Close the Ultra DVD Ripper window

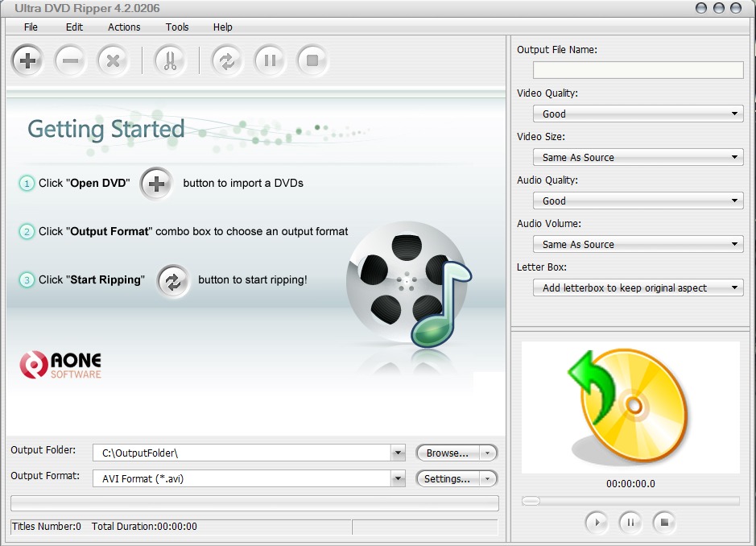point(736,8)
